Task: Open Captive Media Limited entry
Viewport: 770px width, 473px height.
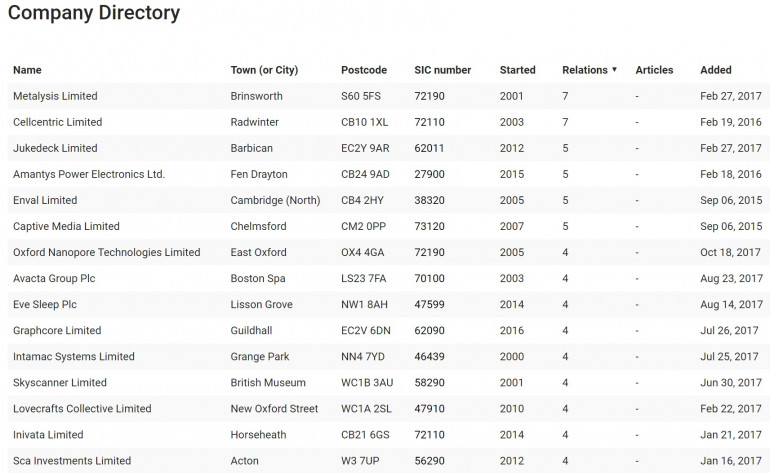Action: tap(66, 226)
